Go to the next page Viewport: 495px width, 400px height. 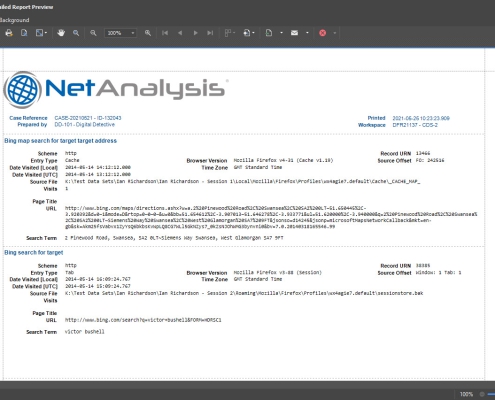point(195,33)
